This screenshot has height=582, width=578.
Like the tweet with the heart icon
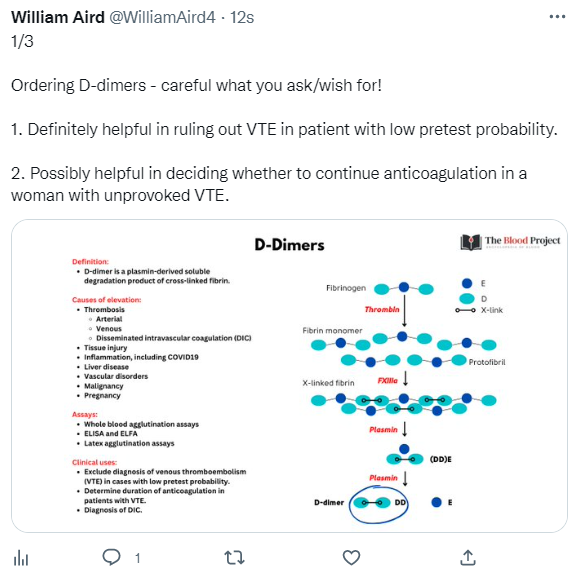tap(351, 558)
